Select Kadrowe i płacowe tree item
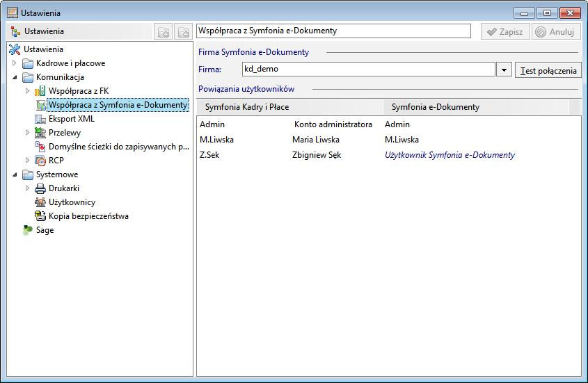Screen dimensions: 588x383 [70, 63]
